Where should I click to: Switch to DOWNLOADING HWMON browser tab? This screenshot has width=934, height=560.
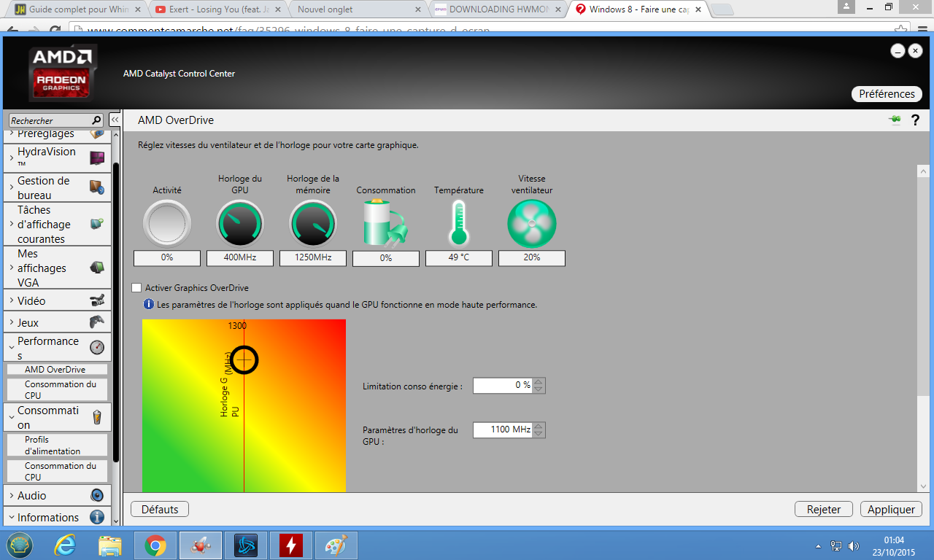[x=501, y=9]
